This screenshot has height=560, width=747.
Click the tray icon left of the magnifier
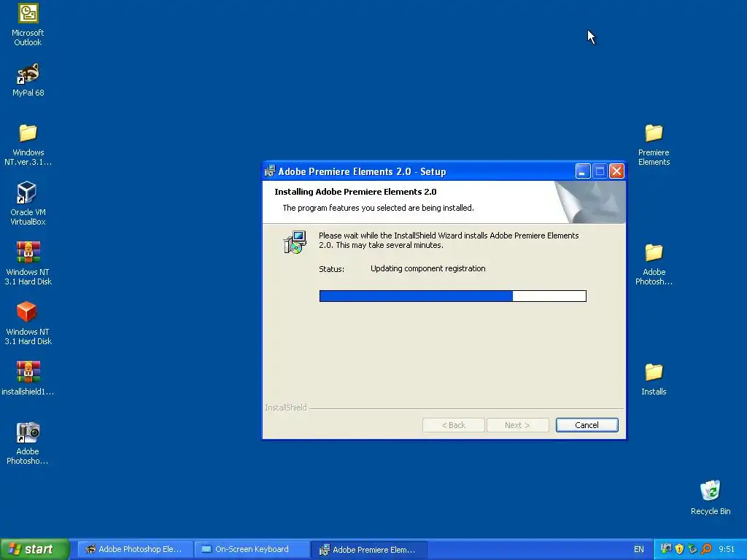693,549
